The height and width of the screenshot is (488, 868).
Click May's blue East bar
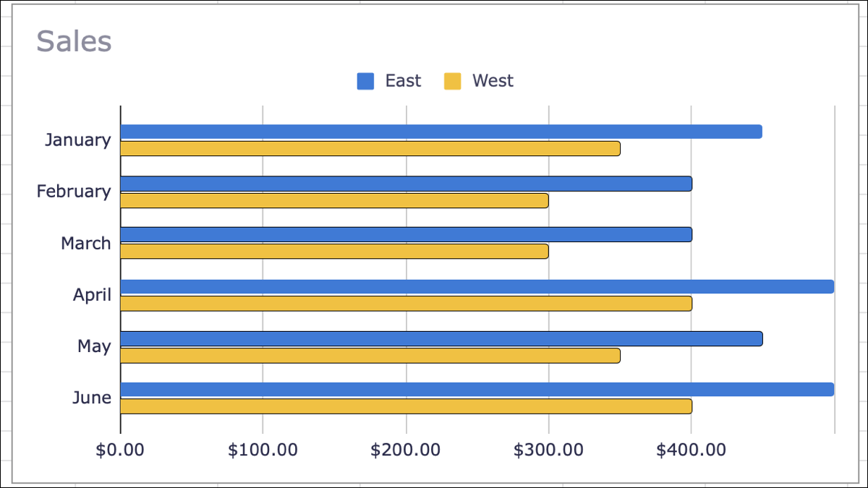click(441, 339)
